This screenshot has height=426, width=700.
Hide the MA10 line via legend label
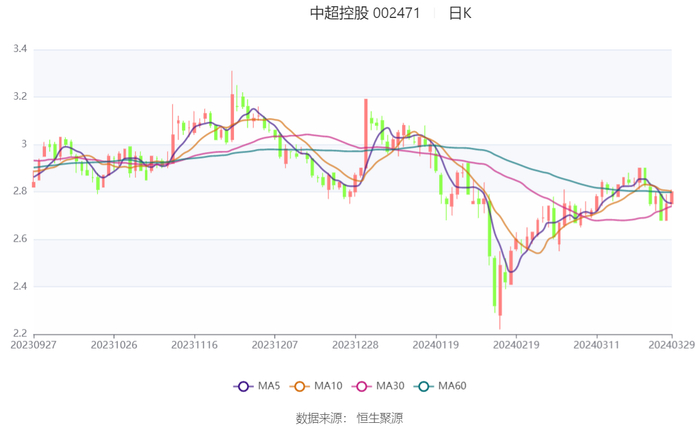coord(328,386)
